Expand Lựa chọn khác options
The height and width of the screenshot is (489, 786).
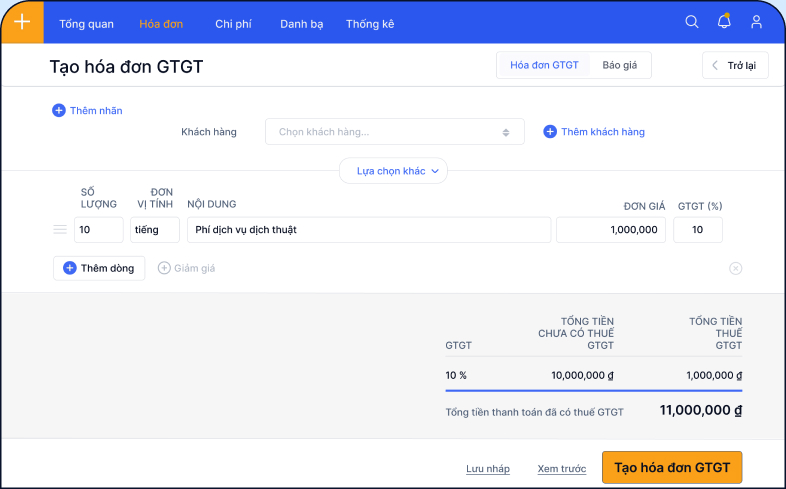(x=393, y=171)
